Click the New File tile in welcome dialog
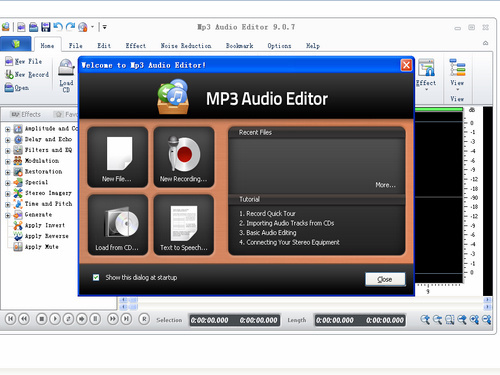 (117, 157)
